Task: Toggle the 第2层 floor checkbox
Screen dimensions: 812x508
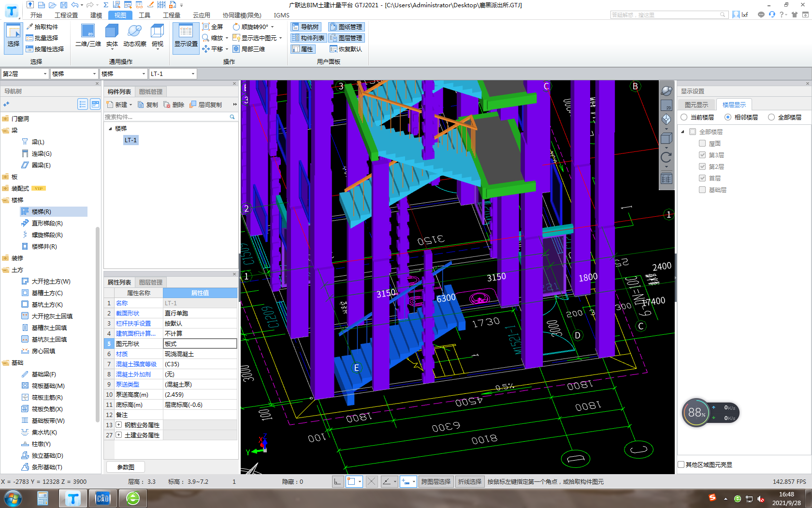Action: click(702, 166)
